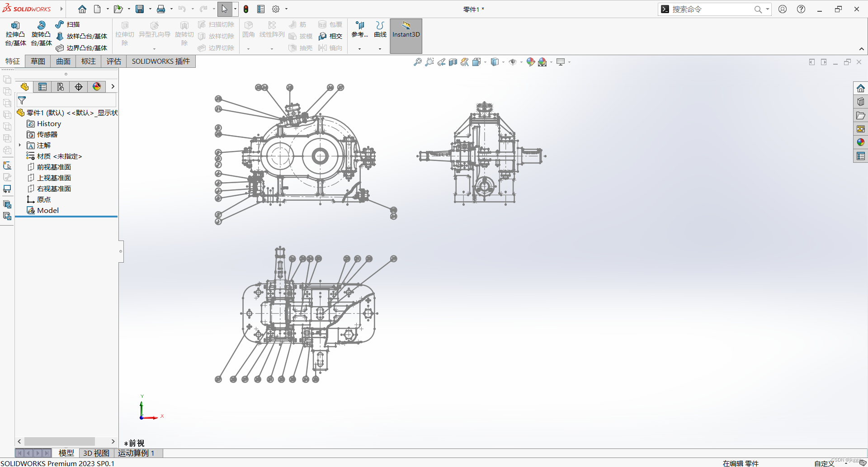Viewport: 868px width, 467px height.
Task: Click Zoom to Fit icon in view toolbar
Action: tap(418, 62)
